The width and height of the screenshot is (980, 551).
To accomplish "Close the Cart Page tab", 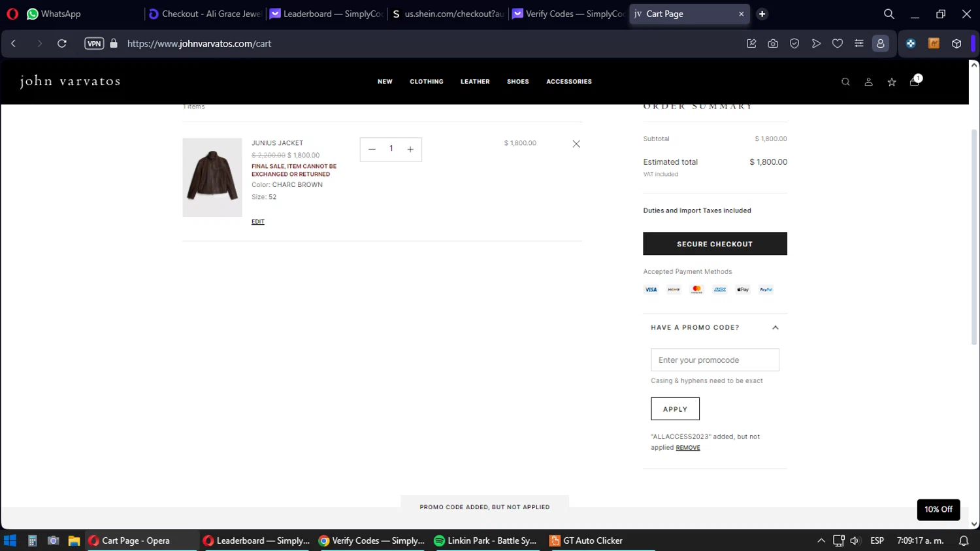I will point(741,14).
